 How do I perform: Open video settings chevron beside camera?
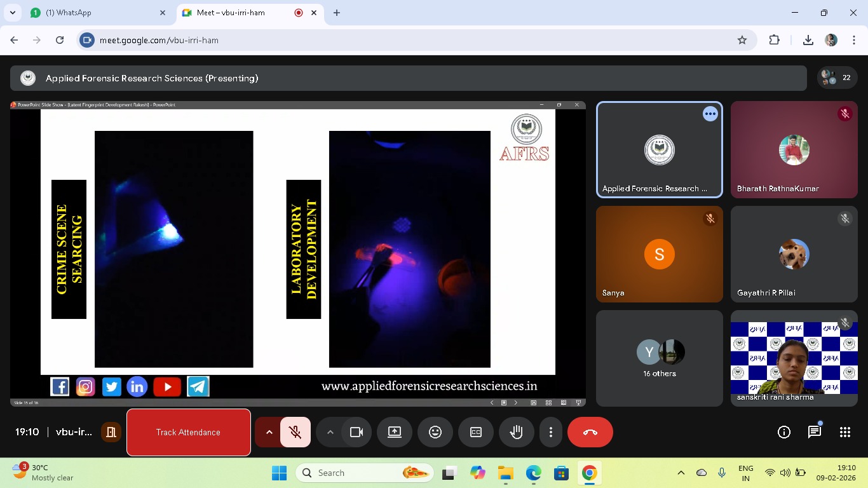(x=330, y=432)
